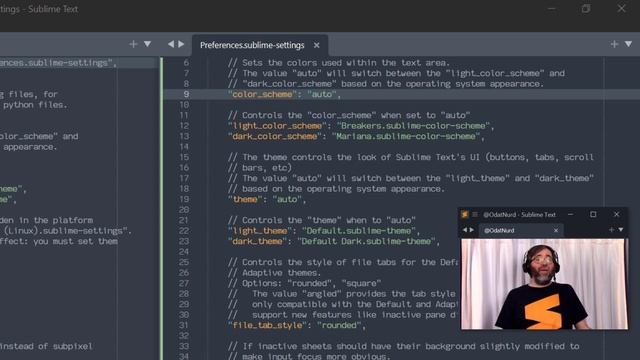640x360 pixels.
Task: Add new tab in left pane
Action: pyautogui.click(x=133, y=44)
